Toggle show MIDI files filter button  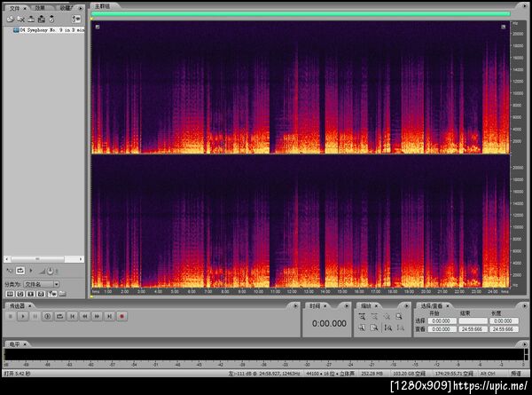(x=41, y=294)
